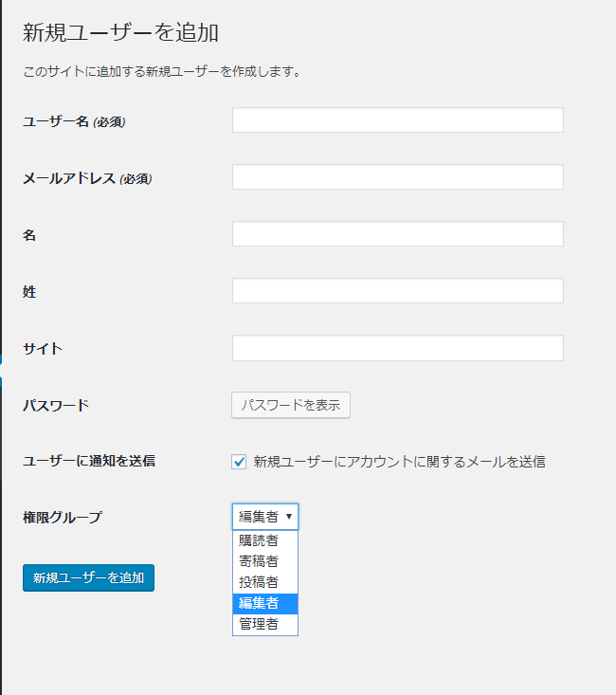Select the highlighted 編集者 list option
This screenshot has height=695, width=616.
click(x=259, y=603)
